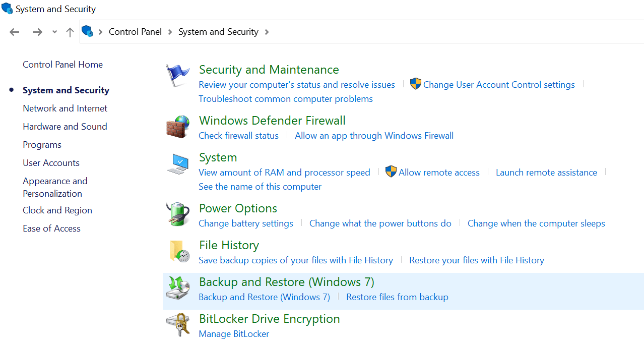The height and width of the screenshot is (341, 644).
Task: Click Check firewall status
Action: tap(238, 135)
